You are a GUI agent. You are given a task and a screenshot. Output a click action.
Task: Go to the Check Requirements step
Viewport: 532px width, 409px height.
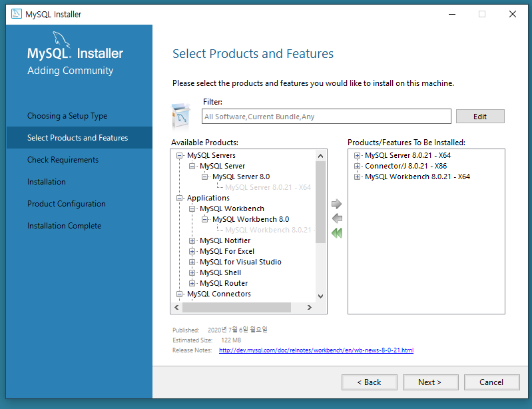coord(63,160)
